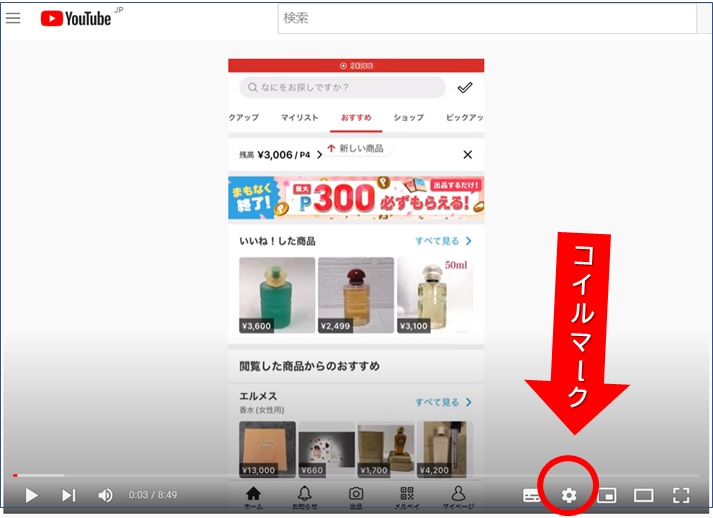Image resolution: width=713 pixels, height=518 pixels.
Task: Switch to miniplayer mode
Action: (x=607, y=495)
